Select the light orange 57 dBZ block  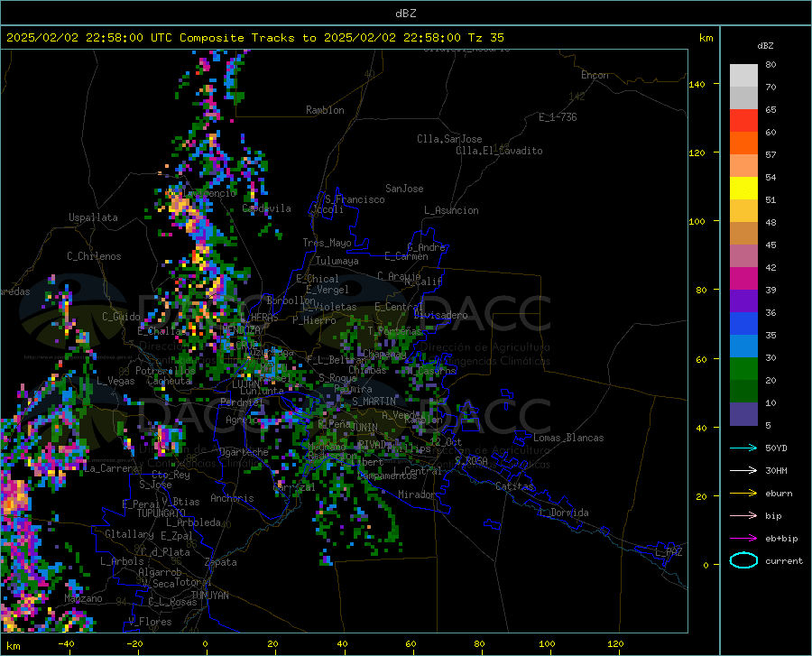[x=743, y=166]
